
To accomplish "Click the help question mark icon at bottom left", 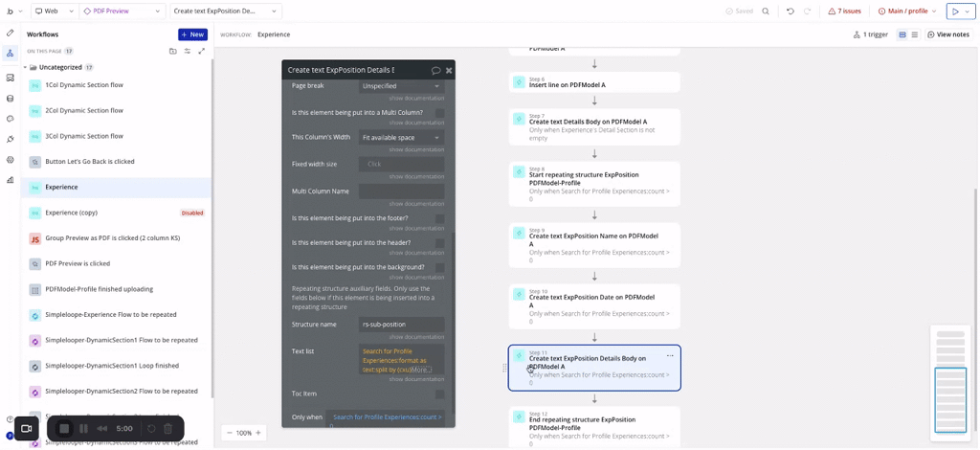I will pos(10,419).
